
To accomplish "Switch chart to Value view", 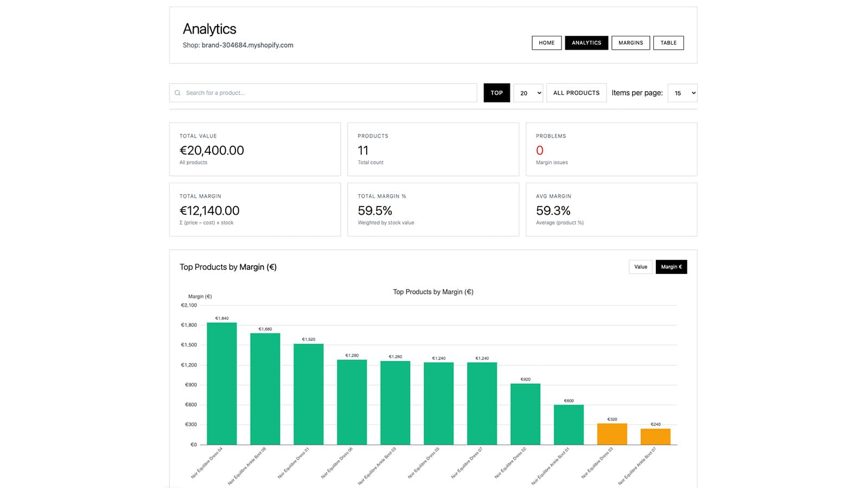I will tap(641, 267).
